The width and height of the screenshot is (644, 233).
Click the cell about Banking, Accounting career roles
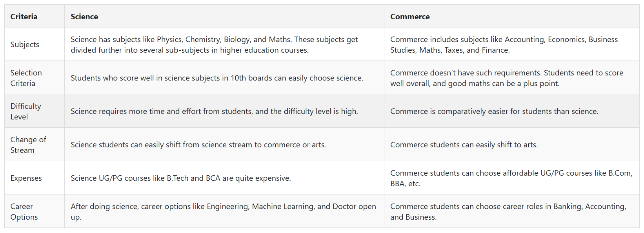[x=512, y=211]
